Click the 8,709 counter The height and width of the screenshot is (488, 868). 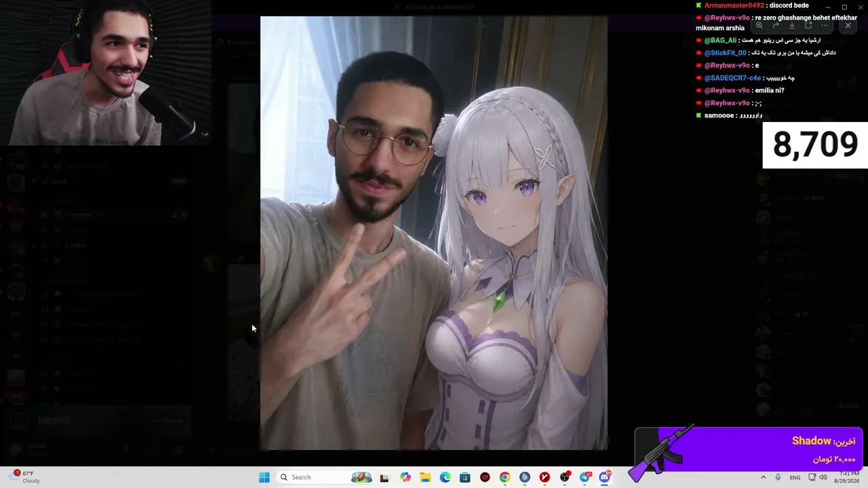(x=815, y=145)
